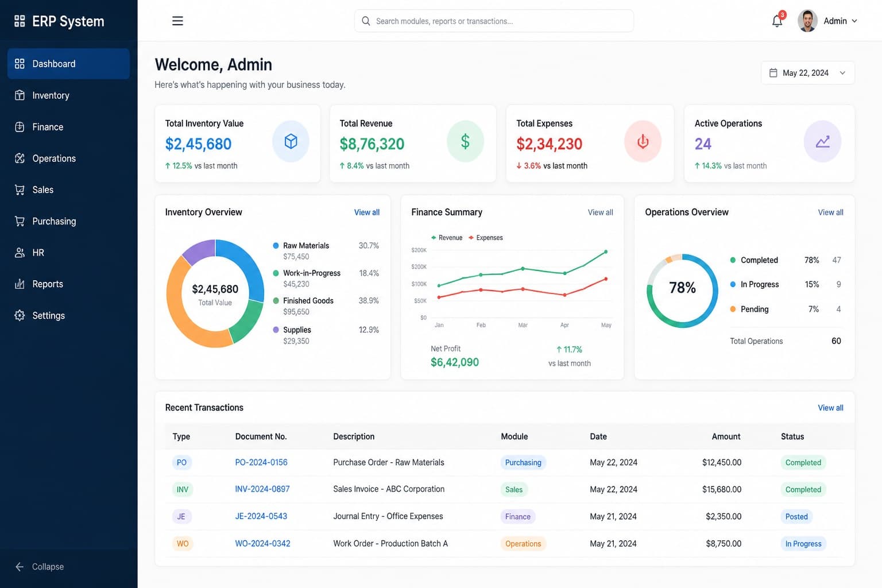Open document JE-2024-0543
The height and width of the screenshot is (588, 882).
(x=261, y=516)
